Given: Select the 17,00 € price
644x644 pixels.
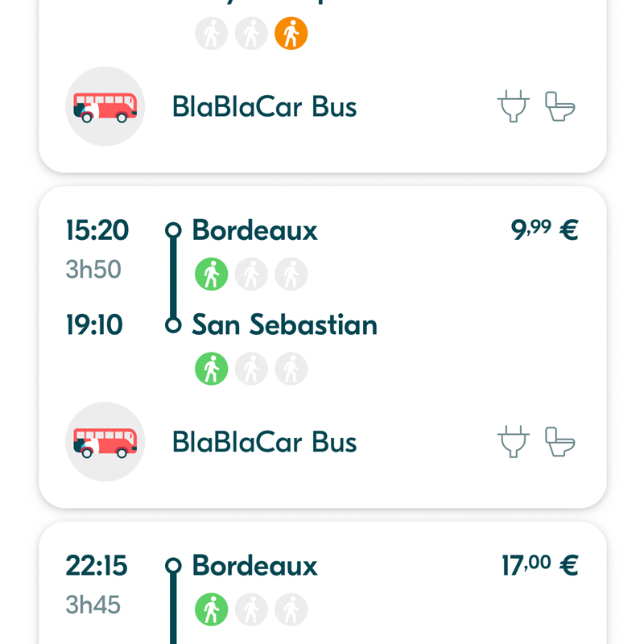Looking at the screenshot, I should click(539, 565).
